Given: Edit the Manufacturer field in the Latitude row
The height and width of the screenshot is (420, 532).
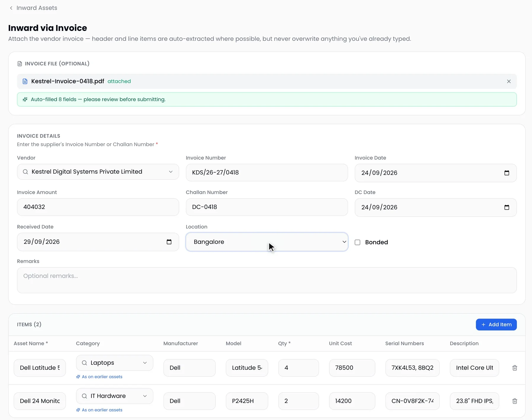Looking at the screenshot, I should [x=189, y=368].
